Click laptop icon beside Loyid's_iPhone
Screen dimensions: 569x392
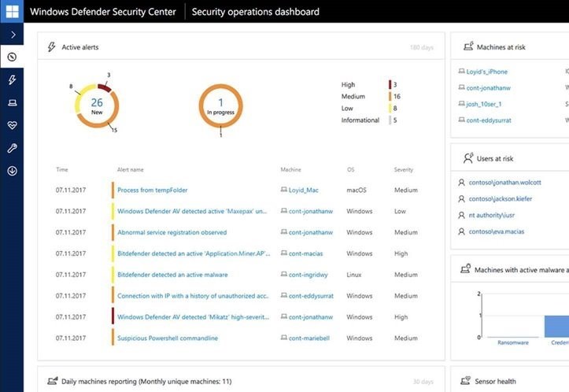pos(461,71)
